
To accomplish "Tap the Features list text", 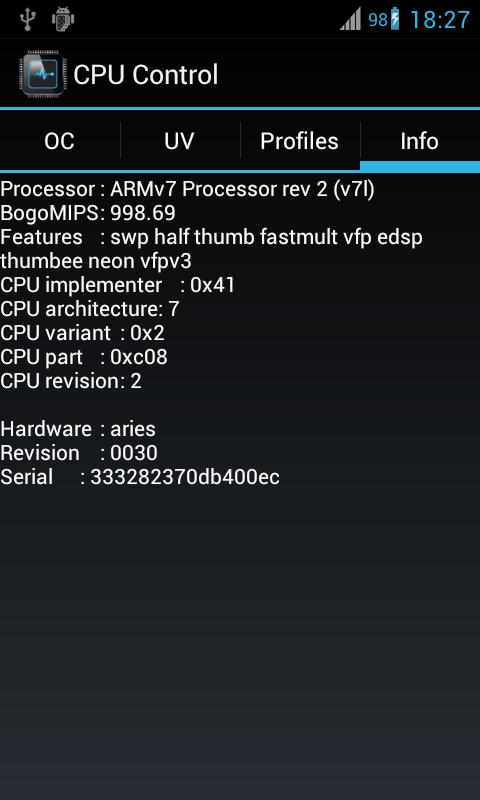I will [211, 249].
